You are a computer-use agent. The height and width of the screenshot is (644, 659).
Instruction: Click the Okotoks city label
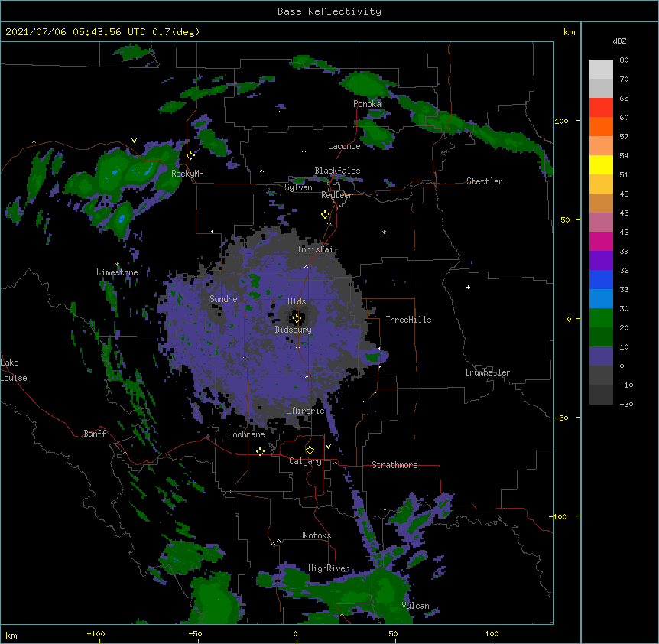point(315,535)
